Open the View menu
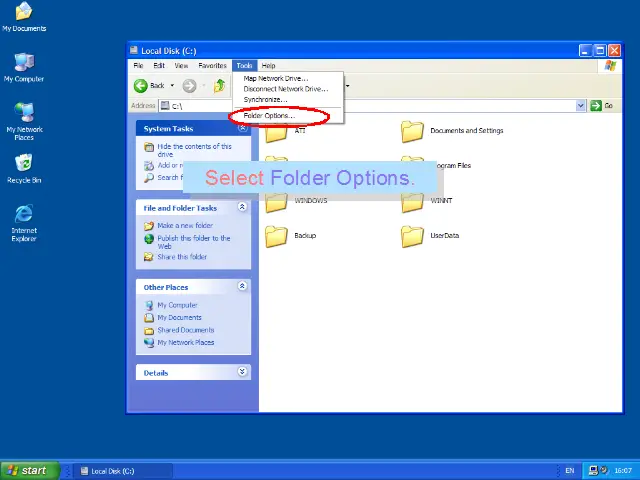 tap(181, 66)
